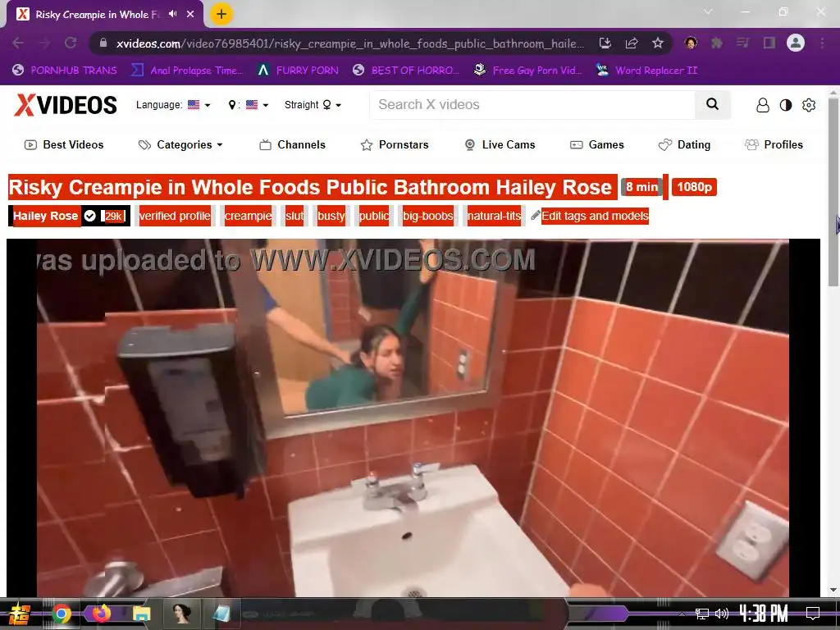Viewport: 840px width, 630px height.
Task: Toggle dark/light theme contrast icon
Action: [786, 105]
